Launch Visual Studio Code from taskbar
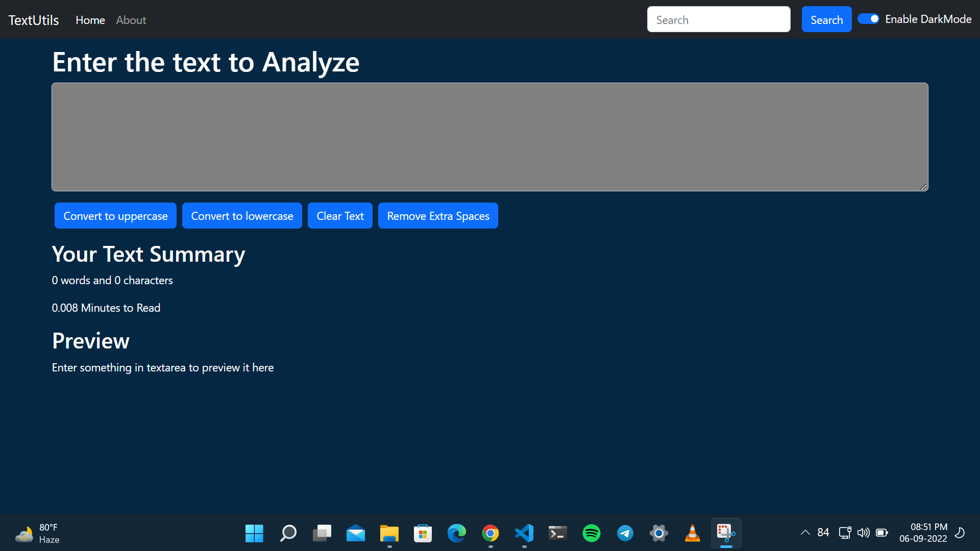This screenshot has width=980, height=551. click(524, 533)
